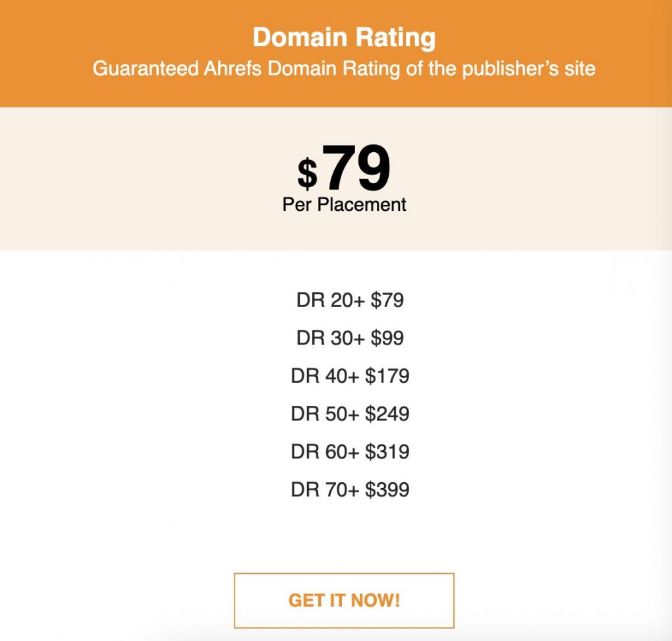
Task: Click the Domain Rating heading
Action: point(344,38)
